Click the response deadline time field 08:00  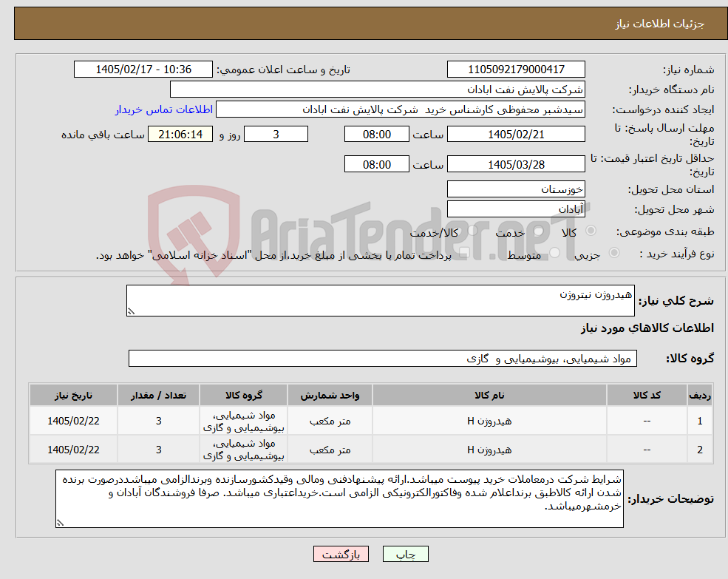pyautogui.click(x=376, y=135)
